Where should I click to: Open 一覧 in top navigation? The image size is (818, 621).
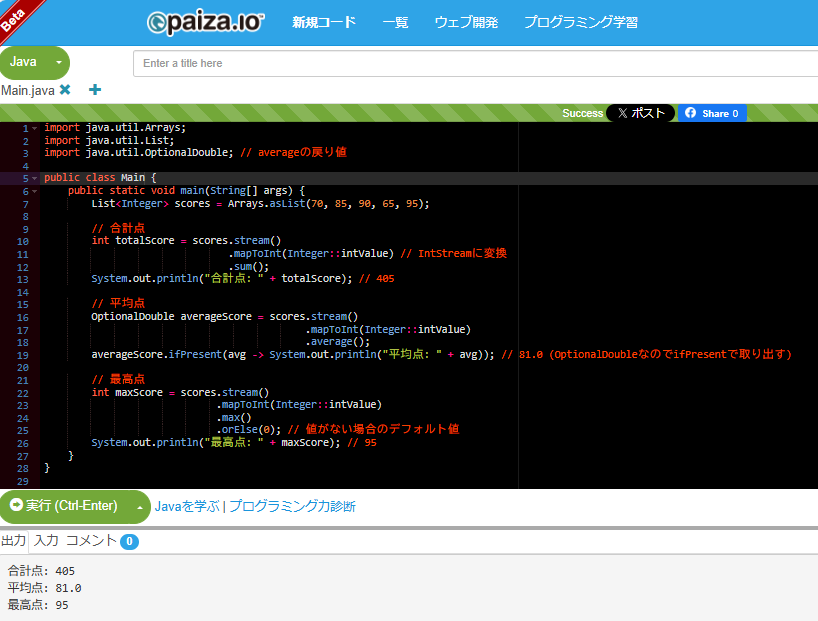point(395,22)
